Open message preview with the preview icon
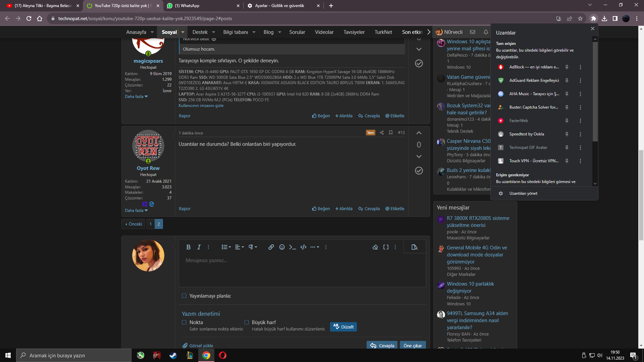The width and height of the screenshot is (644, 362). coord(415,247)
